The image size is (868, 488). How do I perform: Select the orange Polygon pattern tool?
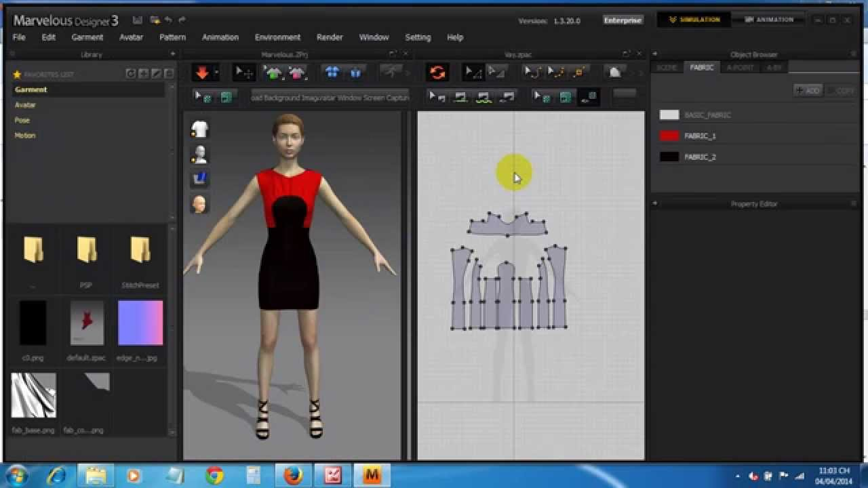(x=578, y=73)
